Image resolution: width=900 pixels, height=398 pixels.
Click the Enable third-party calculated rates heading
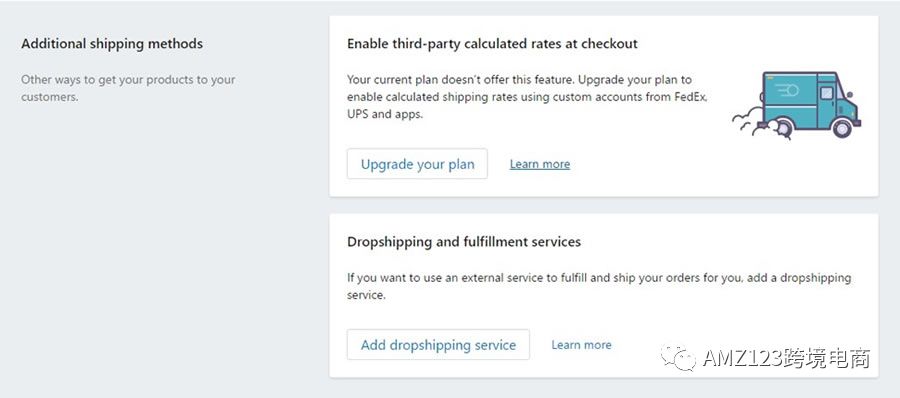click(492, 44)
